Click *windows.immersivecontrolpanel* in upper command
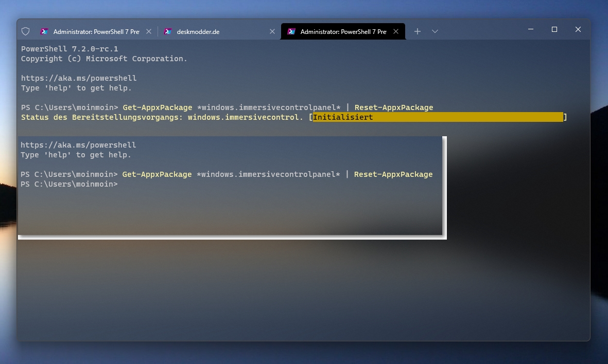Image resolution: width=608 pixels, height=364 pixels. point(269,107)
